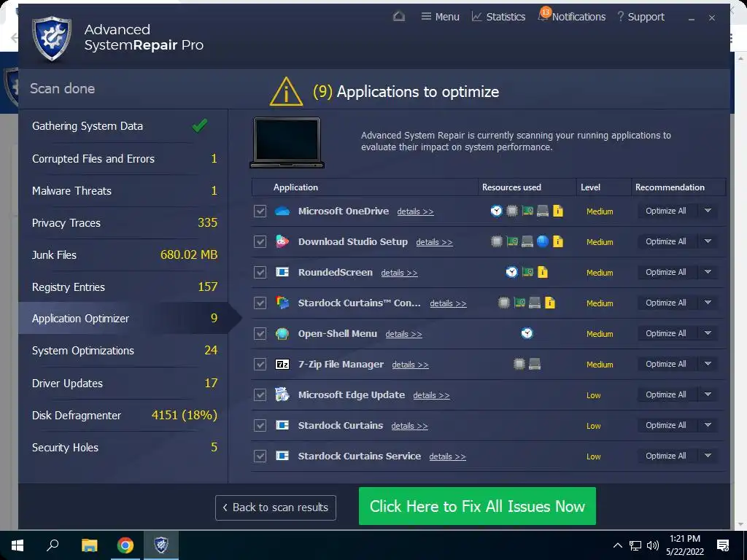
Task: Uncheck the RoundedScreen checkbox
Action: point(260,273)
